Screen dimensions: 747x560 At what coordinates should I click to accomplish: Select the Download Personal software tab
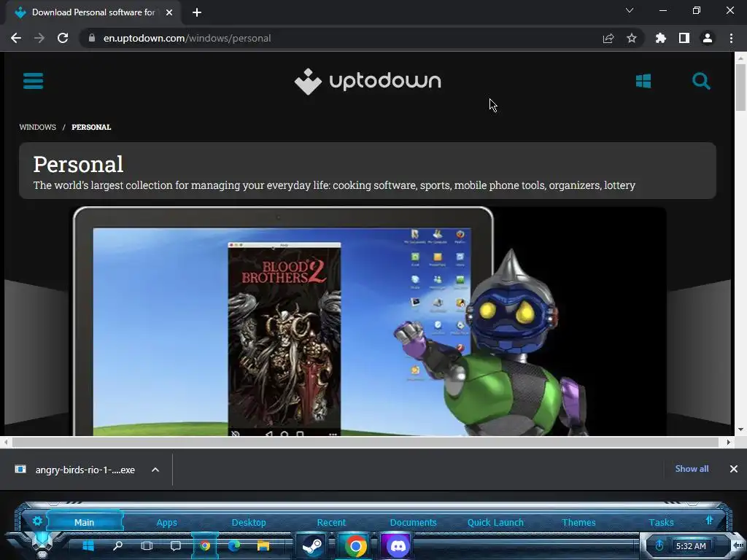tap(93, 12)
